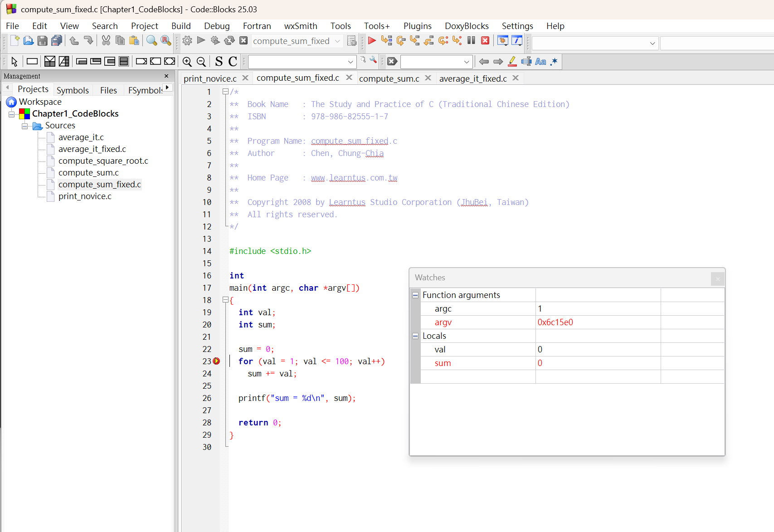Viewport: 774px width, 532px height.
Task: Toggle the highlight marker pen icon
Action: (512, 62)
